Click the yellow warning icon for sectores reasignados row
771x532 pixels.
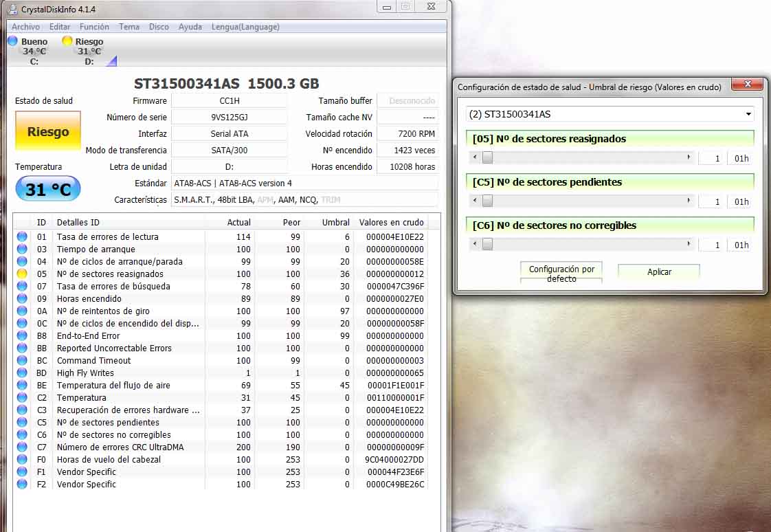point(22,274)
